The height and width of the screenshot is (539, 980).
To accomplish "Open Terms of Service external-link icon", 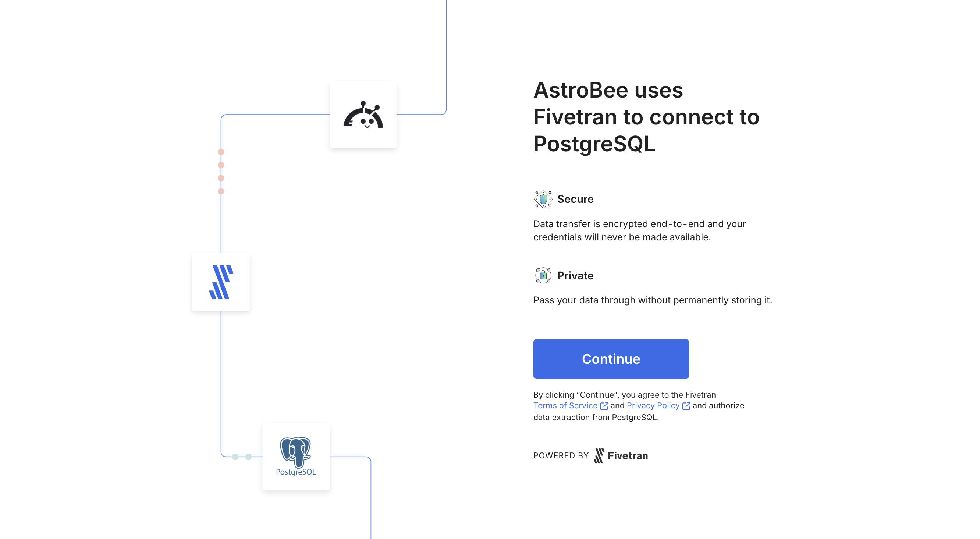I will (604, 406).
